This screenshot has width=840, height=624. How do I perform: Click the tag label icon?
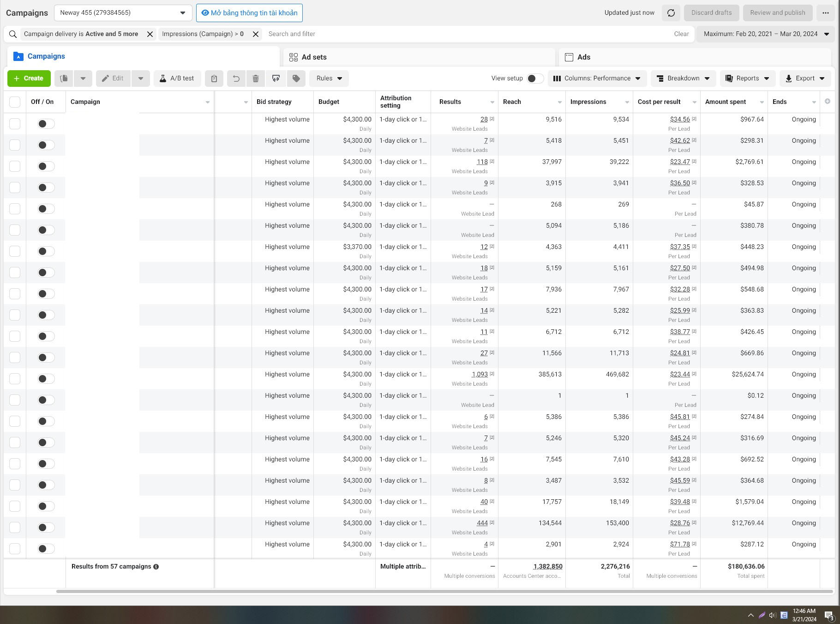pos(296,79)
